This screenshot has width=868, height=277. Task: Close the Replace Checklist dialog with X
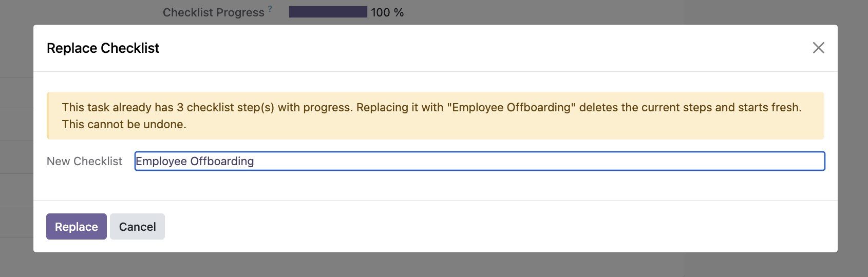(x=818, y=48)
